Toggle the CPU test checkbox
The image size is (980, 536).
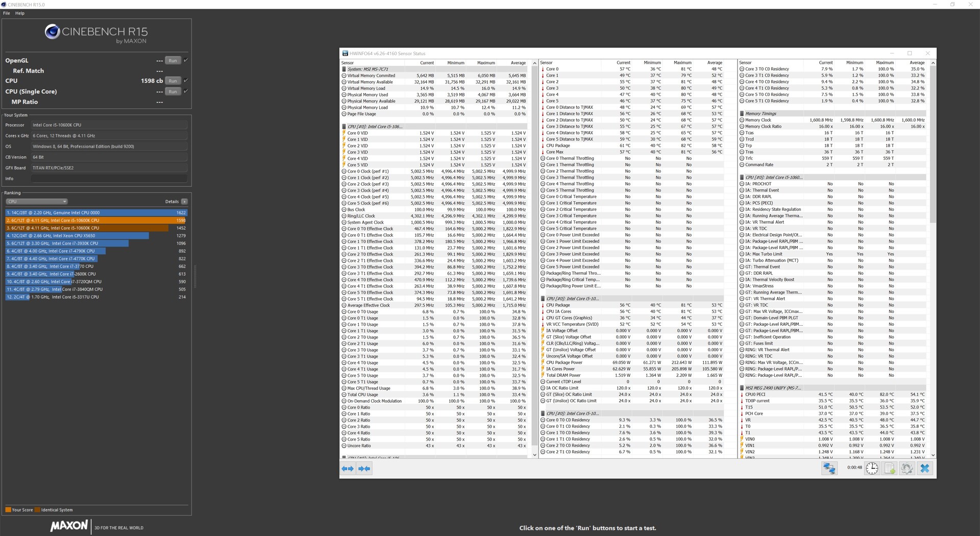[186, 81]
